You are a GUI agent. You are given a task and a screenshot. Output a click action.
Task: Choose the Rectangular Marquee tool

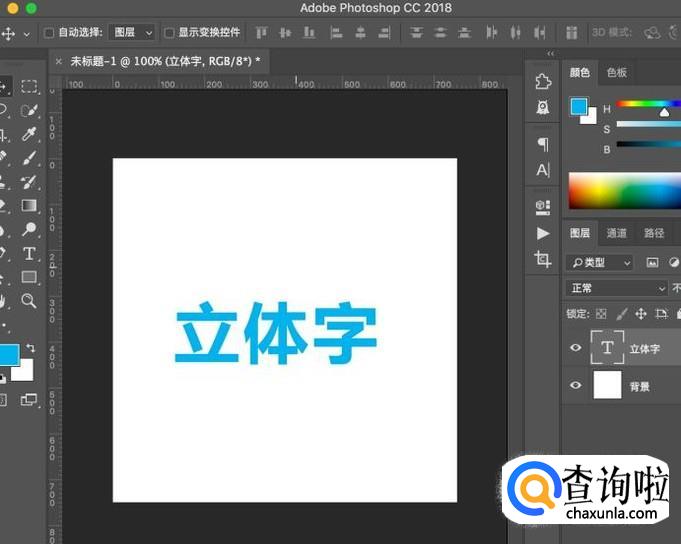tap(29, 87)
